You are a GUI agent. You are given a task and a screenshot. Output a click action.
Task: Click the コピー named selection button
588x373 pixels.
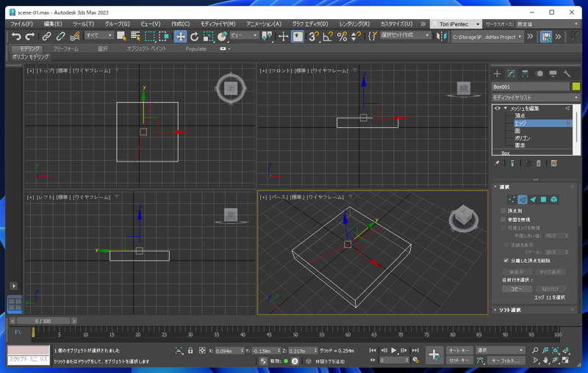517,289
